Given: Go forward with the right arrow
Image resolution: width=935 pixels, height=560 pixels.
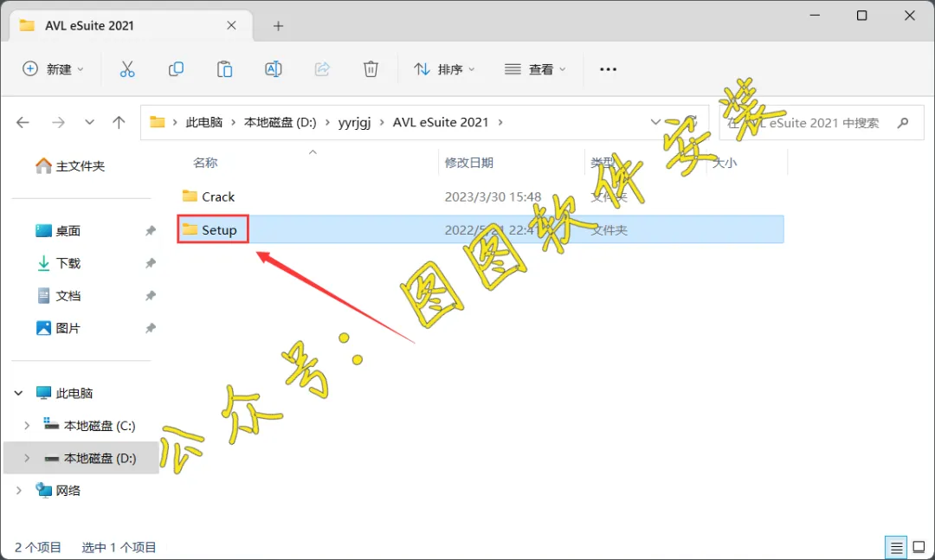Looking at the screenshot, I should tap(58, 122).
